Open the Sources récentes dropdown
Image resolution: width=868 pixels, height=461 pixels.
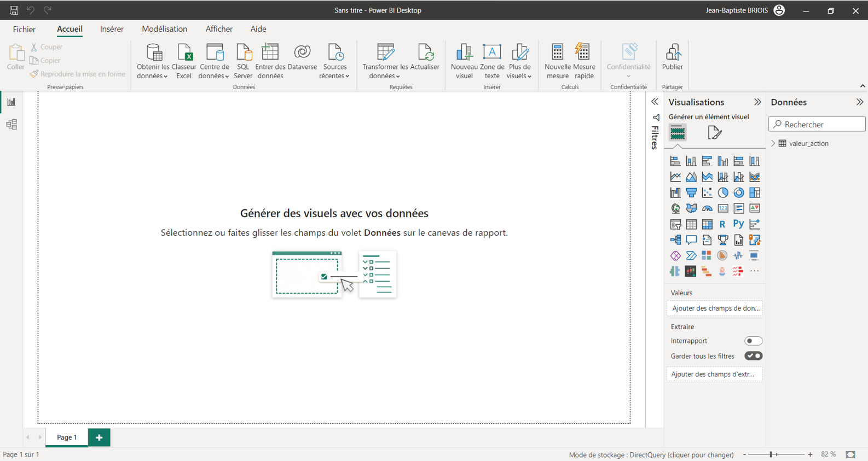tap(334, 61)
